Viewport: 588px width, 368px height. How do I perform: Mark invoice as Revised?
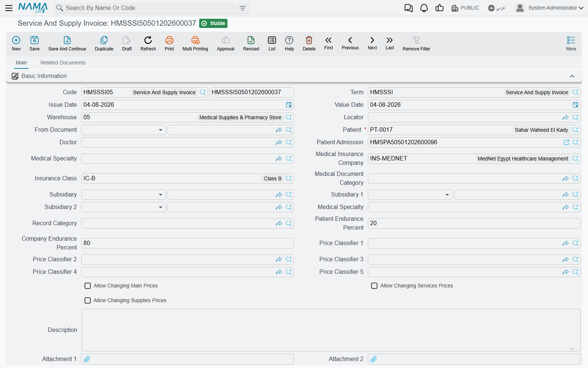[251, 43]
